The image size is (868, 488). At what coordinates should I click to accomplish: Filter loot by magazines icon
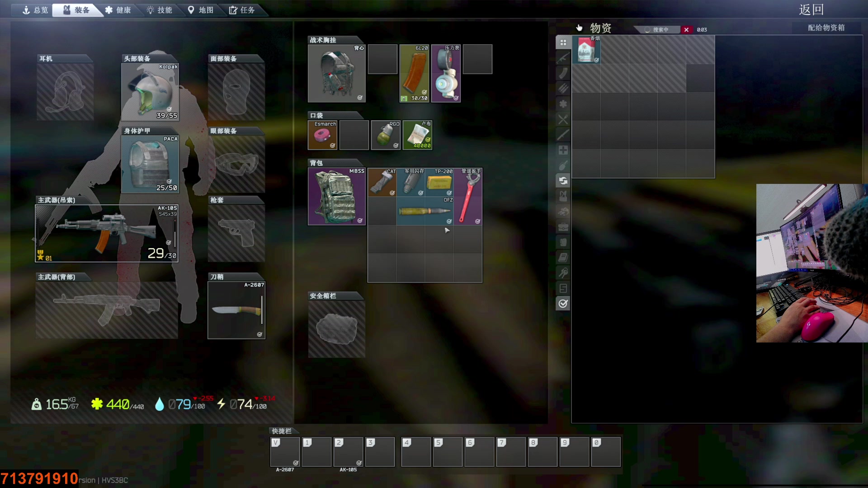tap(563, 73)
